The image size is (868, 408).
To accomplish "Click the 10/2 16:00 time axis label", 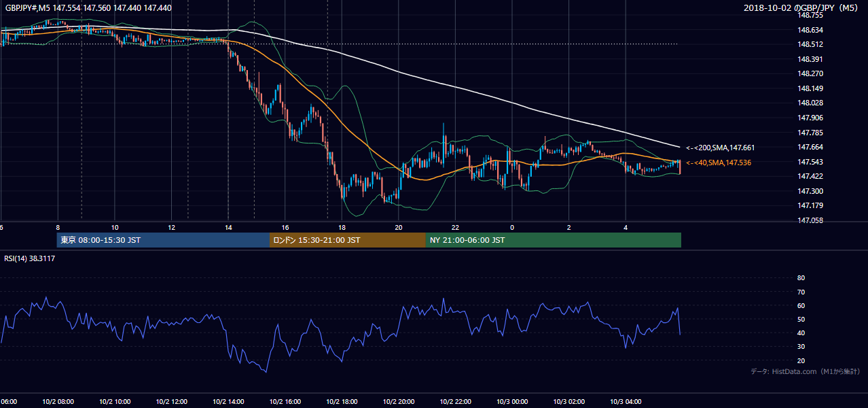I will (285, 402).
